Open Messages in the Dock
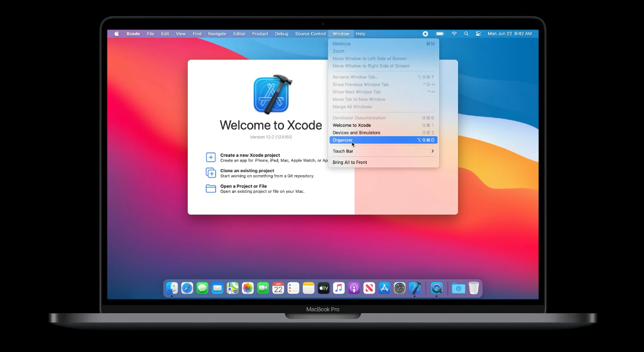The height and width of the screenshot is (352, 644). pos(202,288)
